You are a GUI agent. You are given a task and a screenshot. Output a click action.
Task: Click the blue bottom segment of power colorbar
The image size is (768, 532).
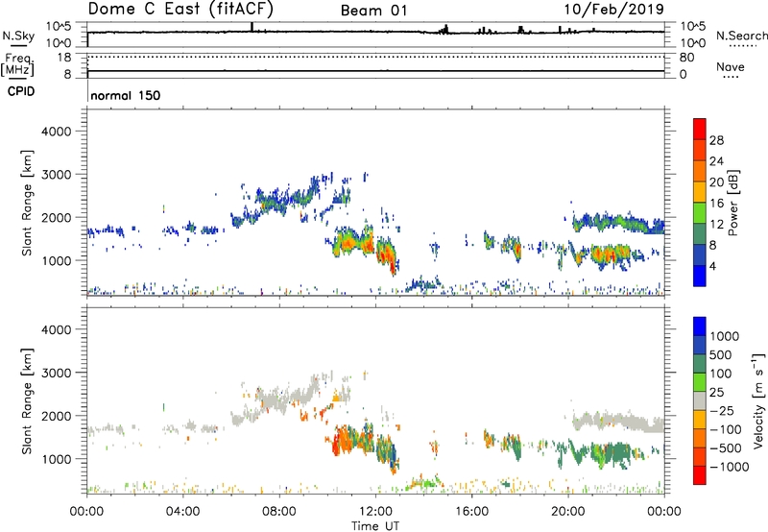[x=700, y=276]
